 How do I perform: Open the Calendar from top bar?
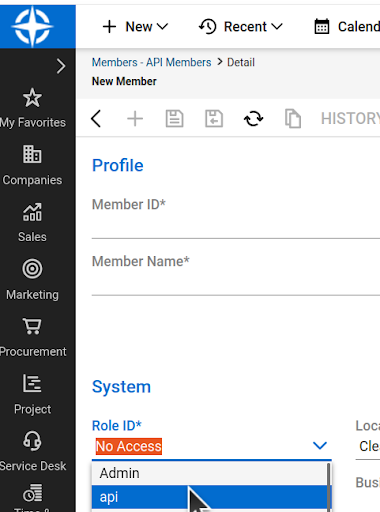click(347, 27)
